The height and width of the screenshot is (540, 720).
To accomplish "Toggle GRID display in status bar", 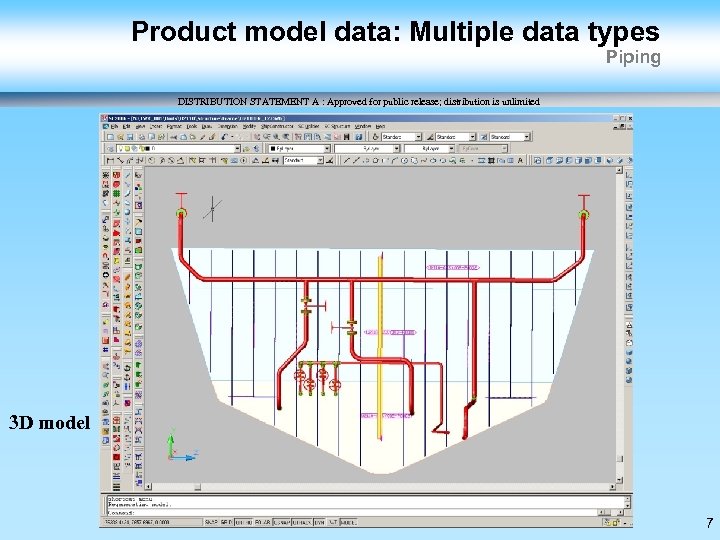I will (226, 522).
